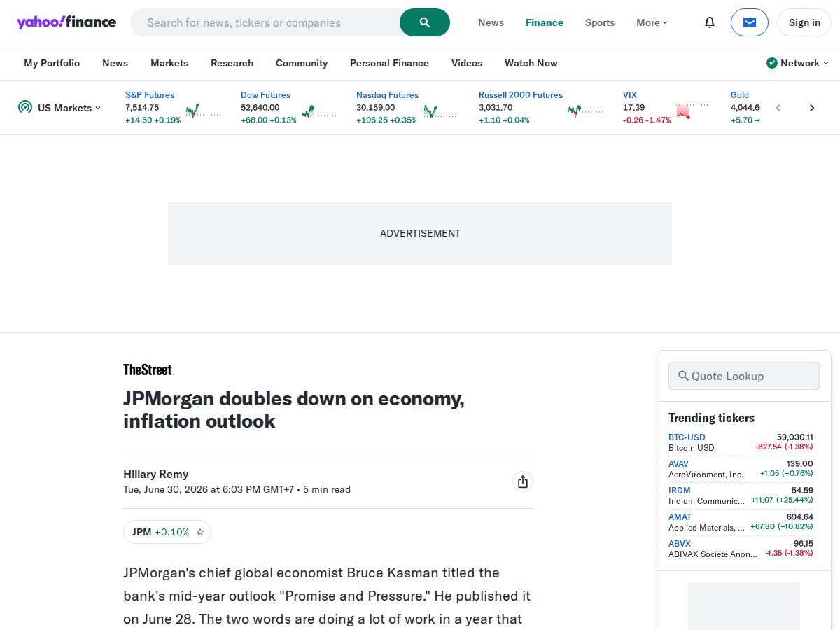
Task: Click the main news search field
Action: pyautogui.click(x=266, y=22)
